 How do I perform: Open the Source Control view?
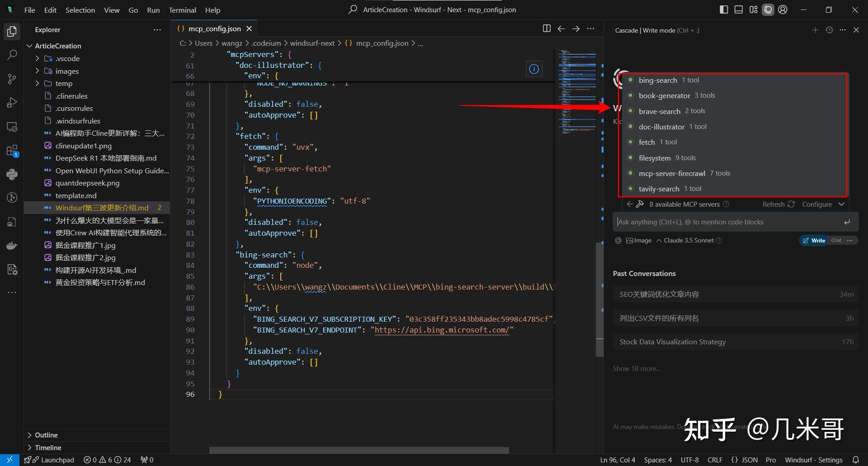point(12,79)
